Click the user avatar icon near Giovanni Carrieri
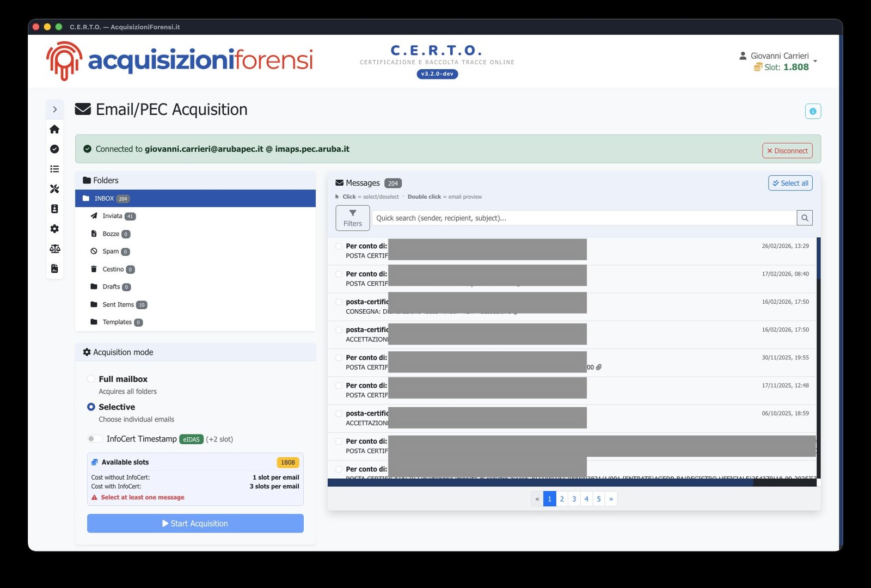The height and width of the screenshot is (588, 871). [743, 56]
